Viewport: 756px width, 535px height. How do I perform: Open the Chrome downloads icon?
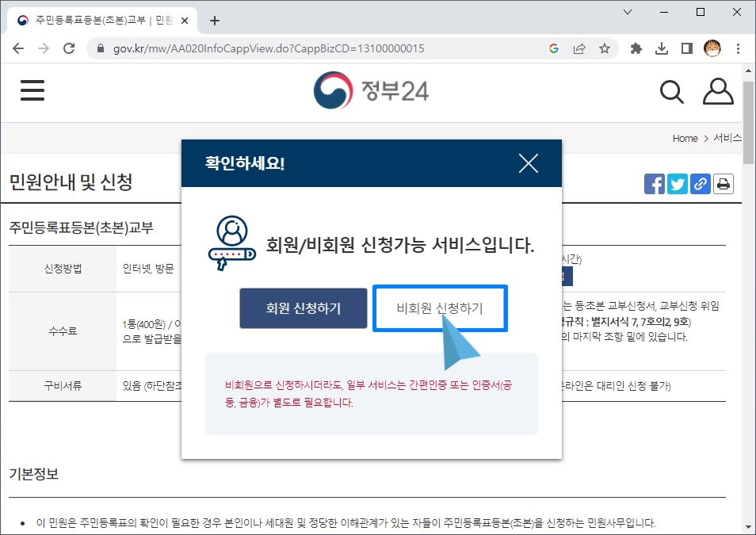point(662,48)
